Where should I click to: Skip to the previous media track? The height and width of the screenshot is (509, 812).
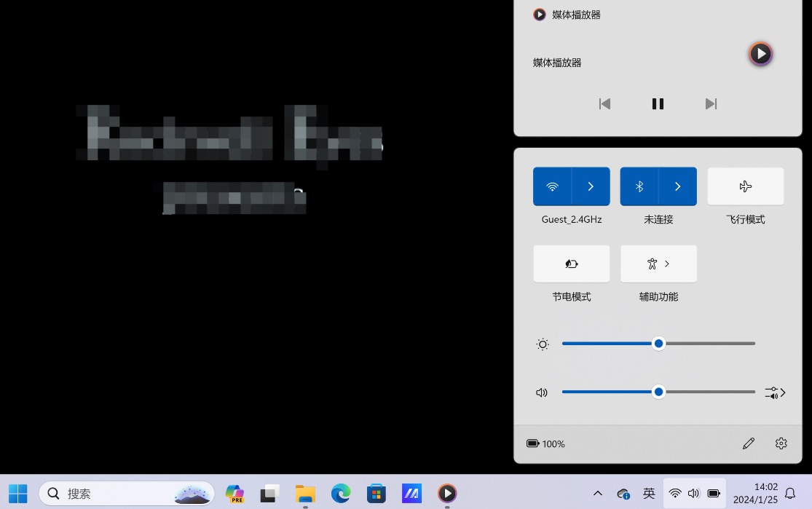click(x=604, y=104)
